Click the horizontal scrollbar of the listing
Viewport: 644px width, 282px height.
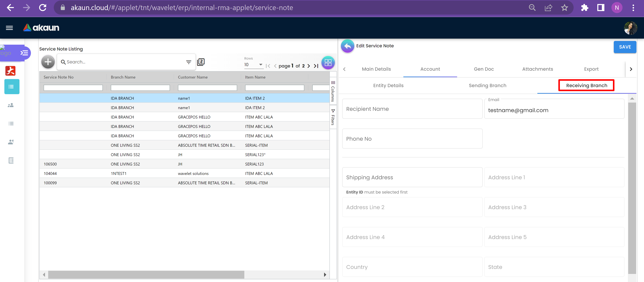pos(146,274)
